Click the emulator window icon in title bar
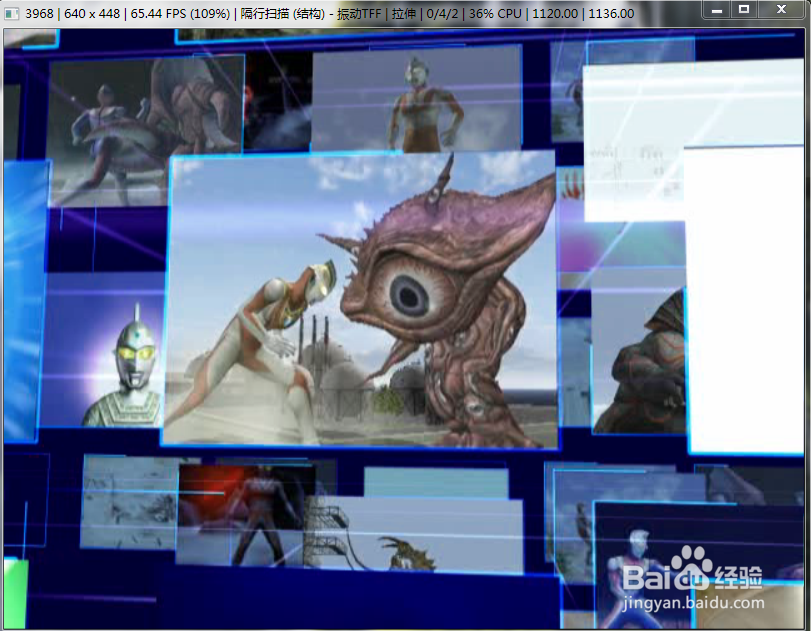 11,13
